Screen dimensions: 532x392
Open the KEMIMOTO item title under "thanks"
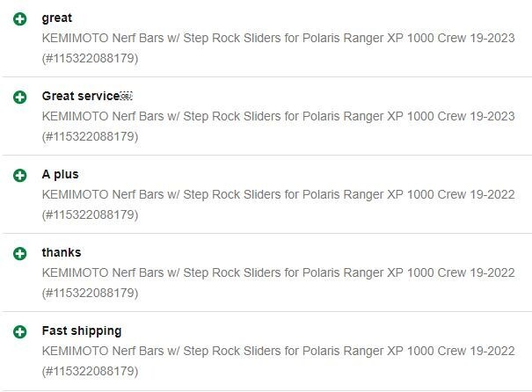[x=278, y=272]
